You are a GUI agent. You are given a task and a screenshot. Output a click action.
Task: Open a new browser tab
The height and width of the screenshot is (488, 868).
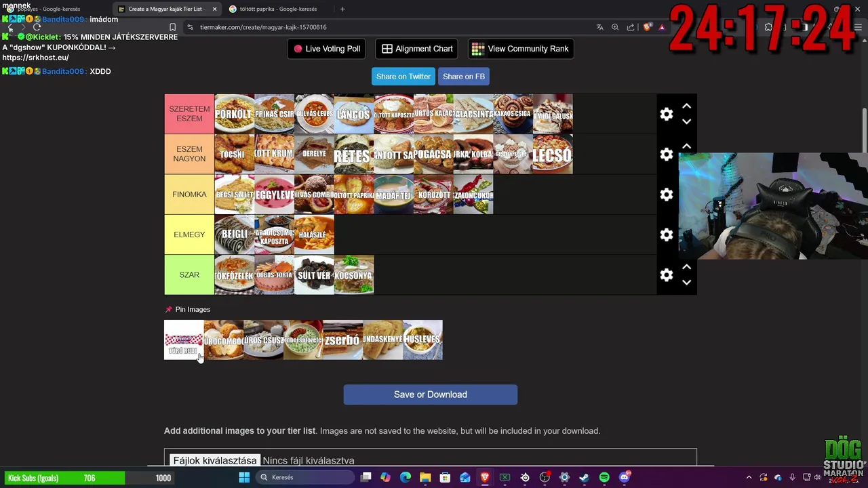click(342, 9)
